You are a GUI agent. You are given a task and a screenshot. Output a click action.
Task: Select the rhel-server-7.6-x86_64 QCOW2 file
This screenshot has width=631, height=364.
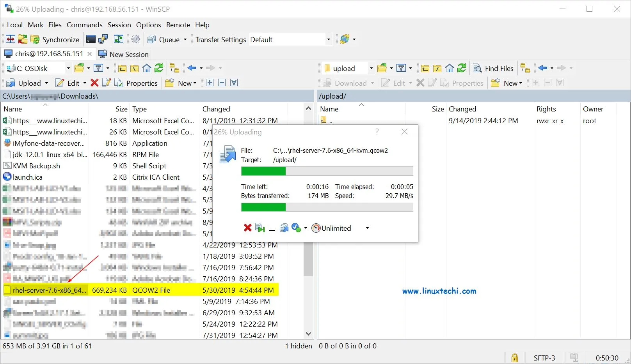click(49, 290)
